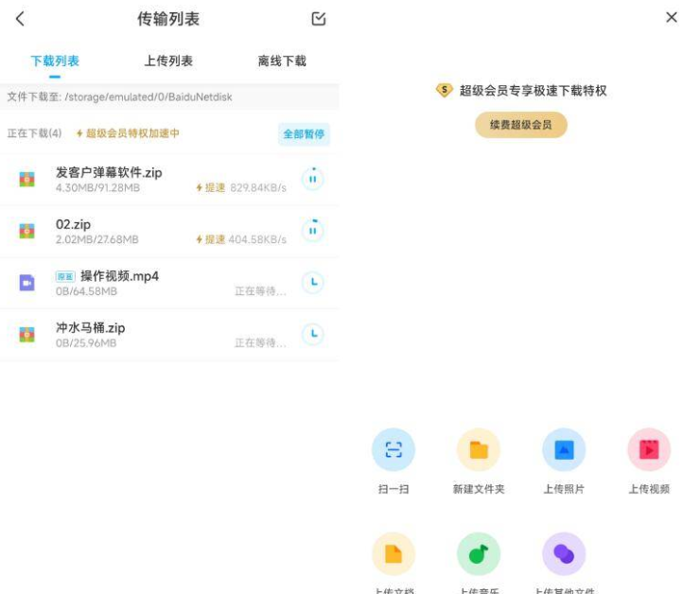Open 上传音乐 music icon

479,554
